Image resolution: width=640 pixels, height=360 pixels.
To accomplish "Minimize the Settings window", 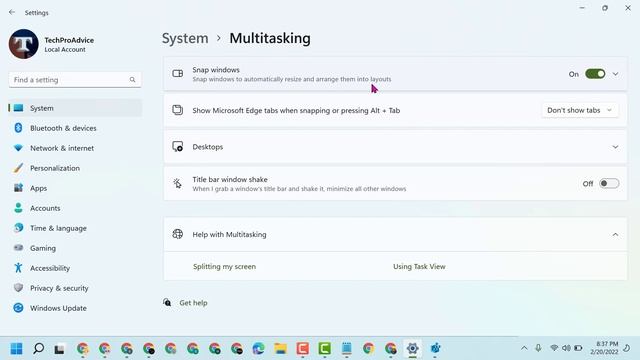I will (x=582, y=8).
